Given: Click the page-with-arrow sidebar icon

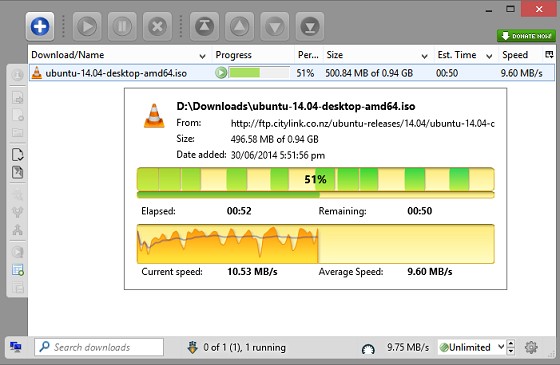Looking at the screenshot, I should pyautogui.click(x=18, y=98).
